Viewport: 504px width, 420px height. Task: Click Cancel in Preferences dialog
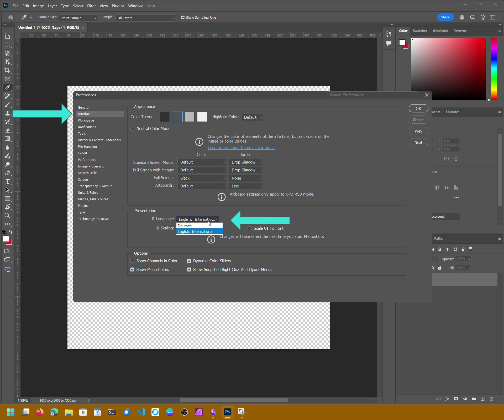[418, 120]
